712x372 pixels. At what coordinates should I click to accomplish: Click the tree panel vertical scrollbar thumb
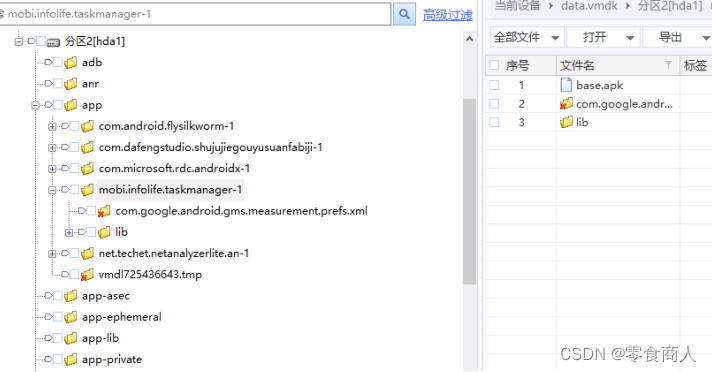click(x=470, y=191)
